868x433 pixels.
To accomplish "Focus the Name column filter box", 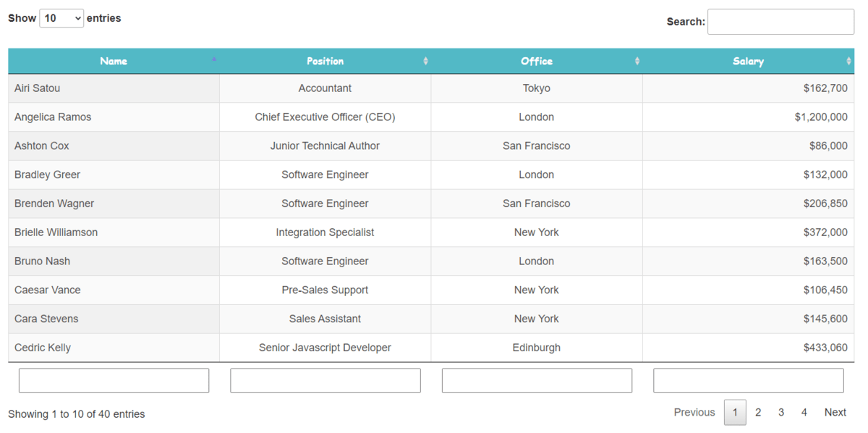I will coord(114,381).
